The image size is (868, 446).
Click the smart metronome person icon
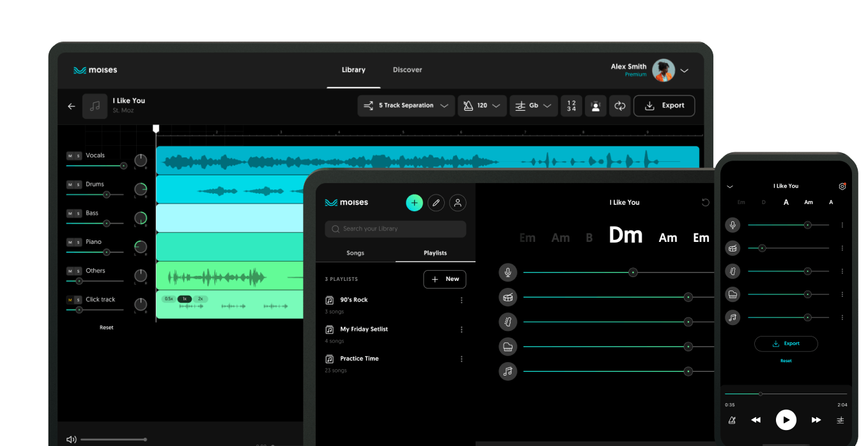coord(596,106)
